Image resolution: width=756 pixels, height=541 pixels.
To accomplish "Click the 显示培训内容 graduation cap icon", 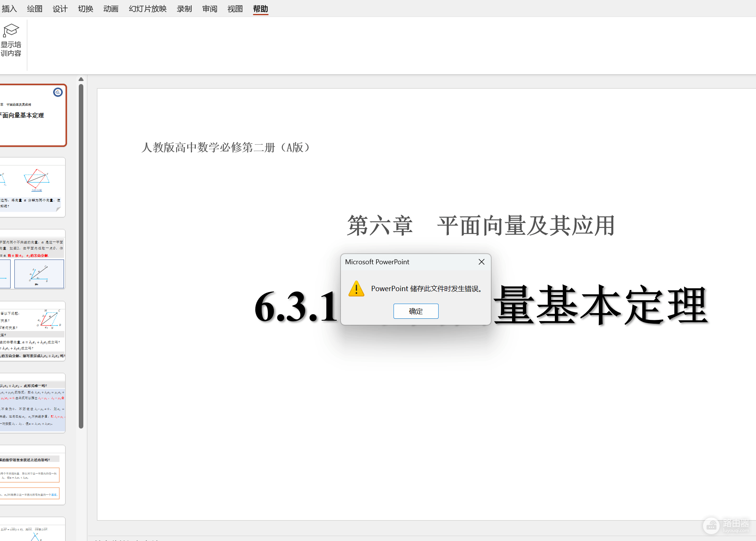I will click(x=11, y=30).
